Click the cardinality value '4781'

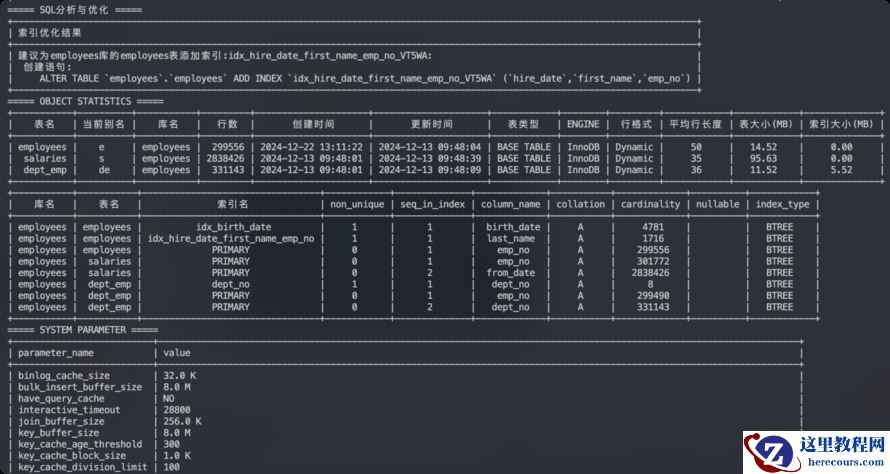[x=653, y=227]
